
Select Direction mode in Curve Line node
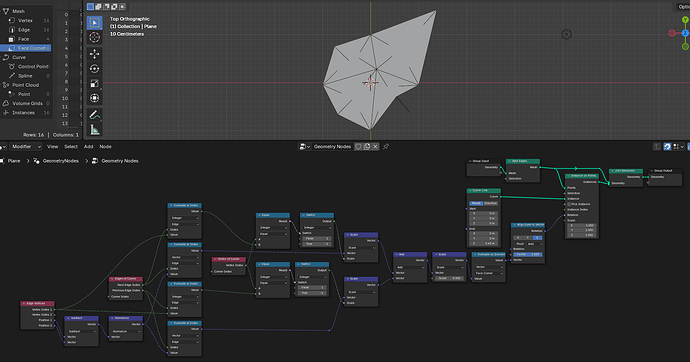[x=491, y=203]
